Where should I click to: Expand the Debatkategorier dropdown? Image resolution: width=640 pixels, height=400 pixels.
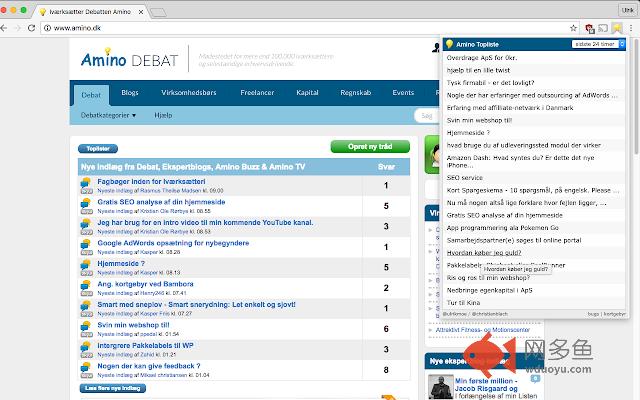(x=108, y=116)
